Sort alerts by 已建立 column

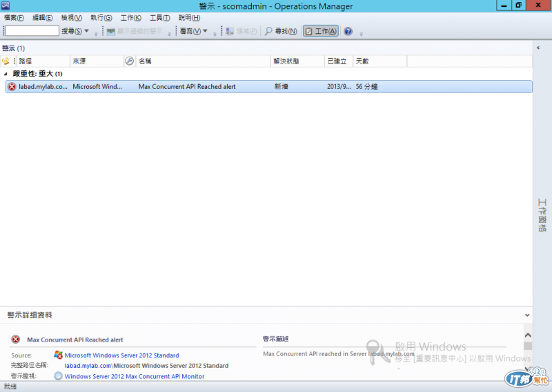[338, 61]
